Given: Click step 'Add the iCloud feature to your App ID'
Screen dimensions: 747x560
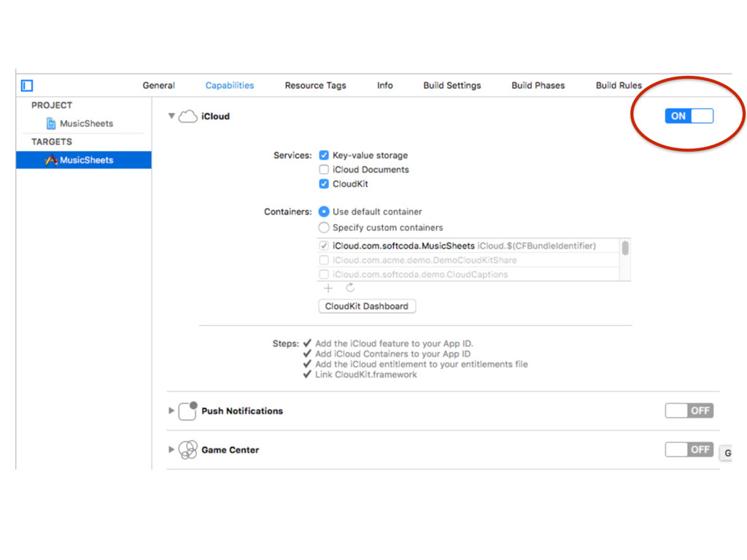Looking at the screenshot, I should [x=395, y=343].
